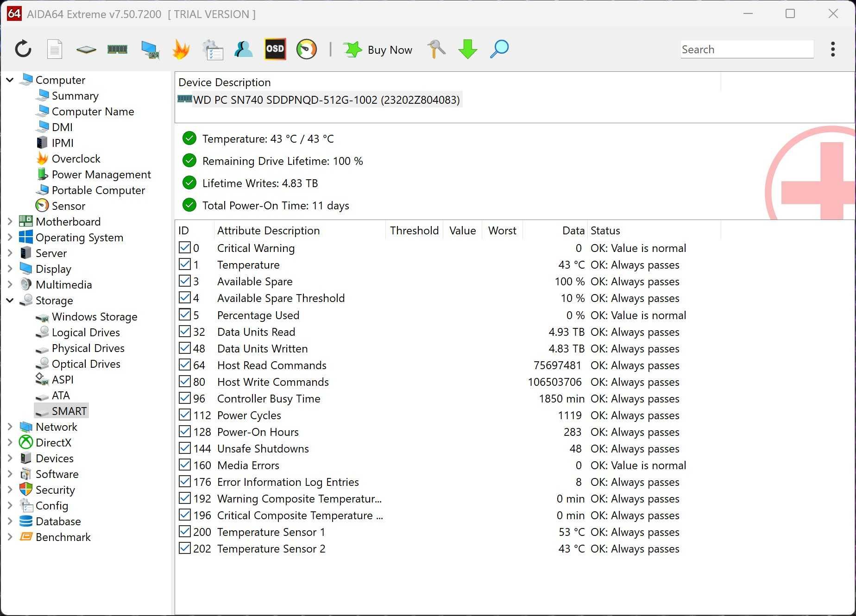856x616 pixels.
Task: Expand the DirectX tree node
Action: pos(10,442)
